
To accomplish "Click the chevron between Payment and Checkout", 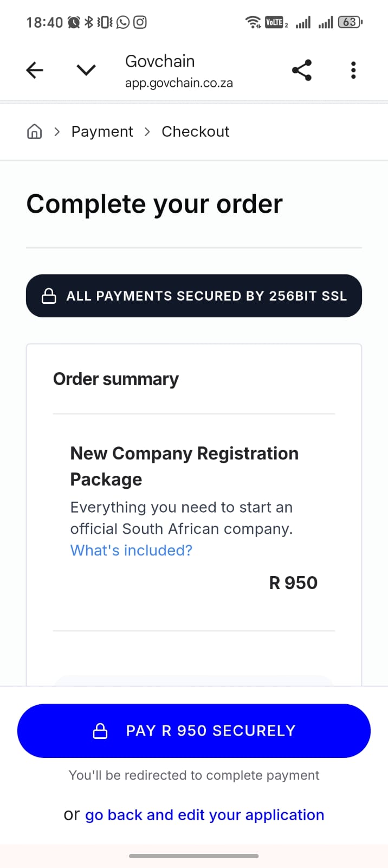I will pos(147,131).
